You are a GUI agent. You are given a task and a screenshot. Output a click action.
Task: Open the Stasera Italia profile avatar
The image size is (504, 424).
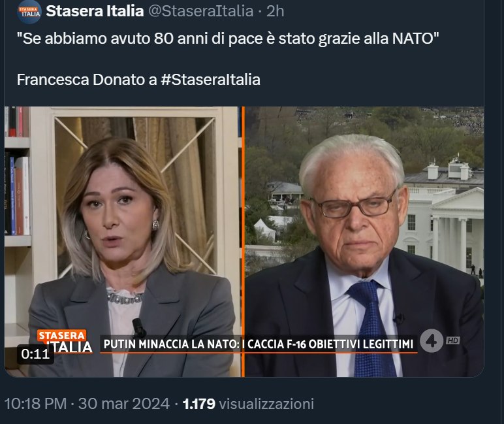pyautogui.click(x=29, y=12)
